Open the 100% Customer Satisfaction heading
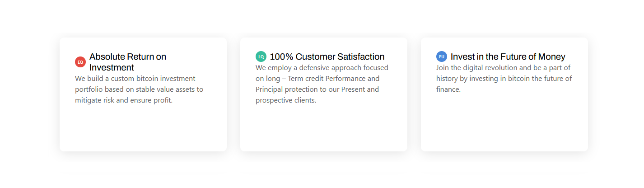 tap(327, 56)
